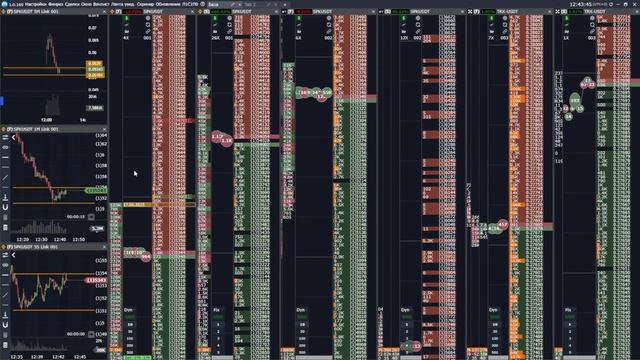
Task: Click the 4X leverage label in first order book
Action: (127, 38)
